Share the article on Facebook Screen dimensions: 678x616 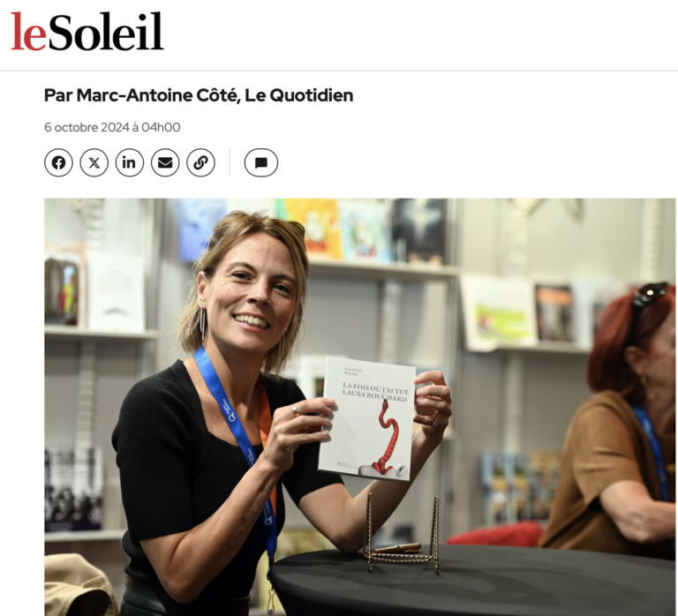pyautogui.click(x=58, y=163)
